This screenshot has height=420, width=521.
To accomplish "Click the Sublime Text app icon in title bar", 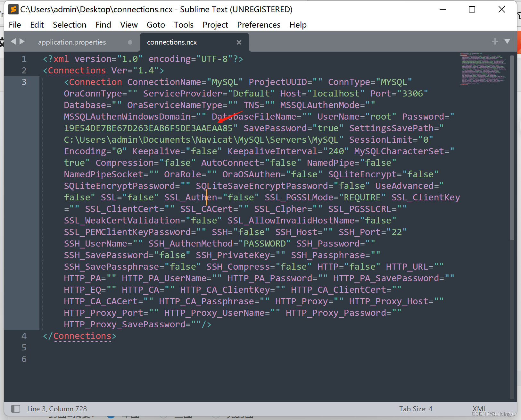I will (13, 9).
